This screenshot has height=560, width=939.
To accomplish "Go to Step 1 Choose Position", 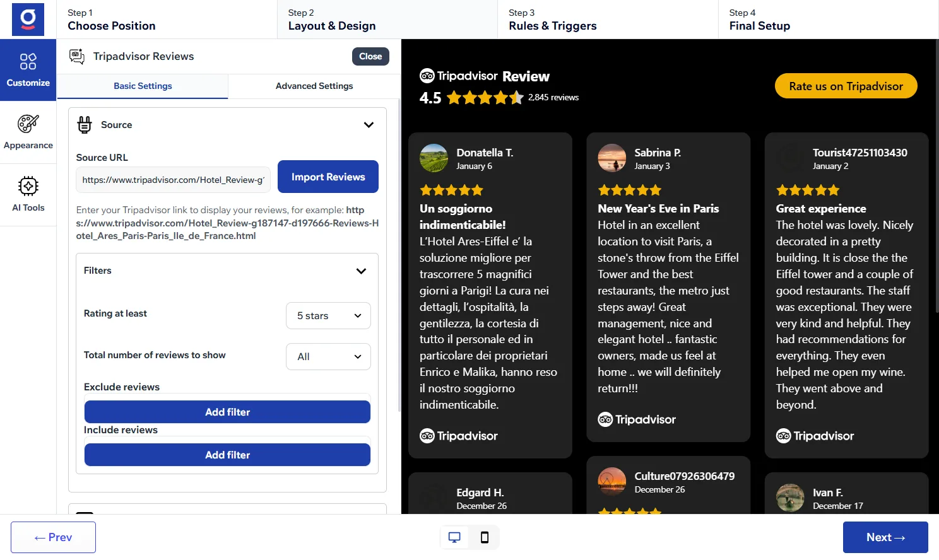I will (x=167, y=20).
